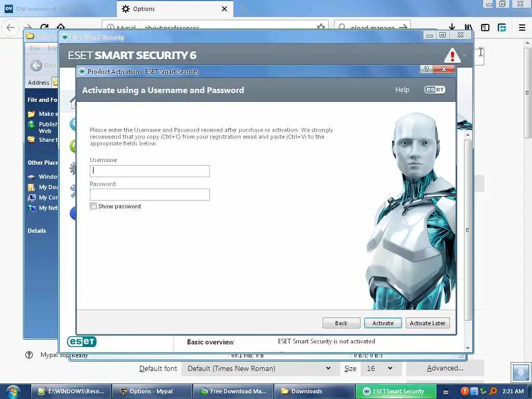Image resolution: width=532 pixels, height=399 pixels.
Task: Click the Activate Later button
Action: pyautogui.click(x=428, y=323)
